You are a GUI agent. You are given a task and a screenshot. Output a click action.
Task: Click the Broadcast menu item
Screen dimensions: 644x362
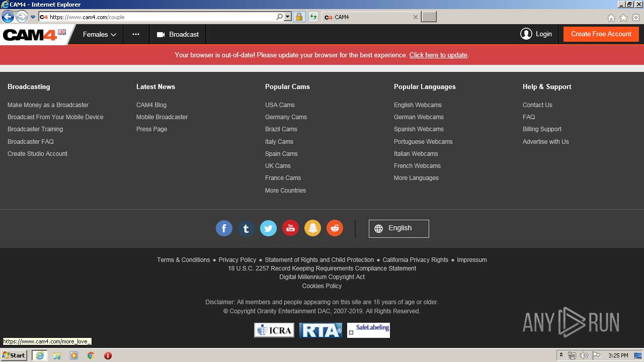point(178,35)
